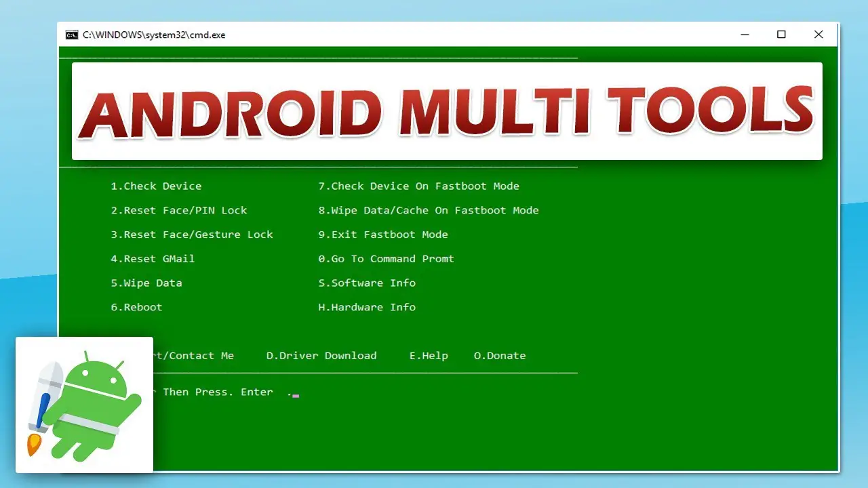This screenshot has height=488, width=868.
Task: Click the blinking cursor input prompt
Action: point(296,394)
